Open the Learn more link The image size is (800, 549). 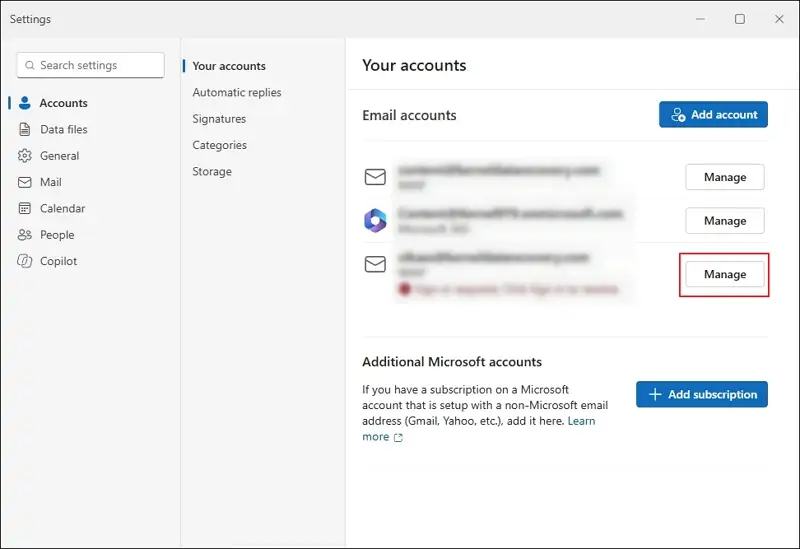[x=581, y=421]
